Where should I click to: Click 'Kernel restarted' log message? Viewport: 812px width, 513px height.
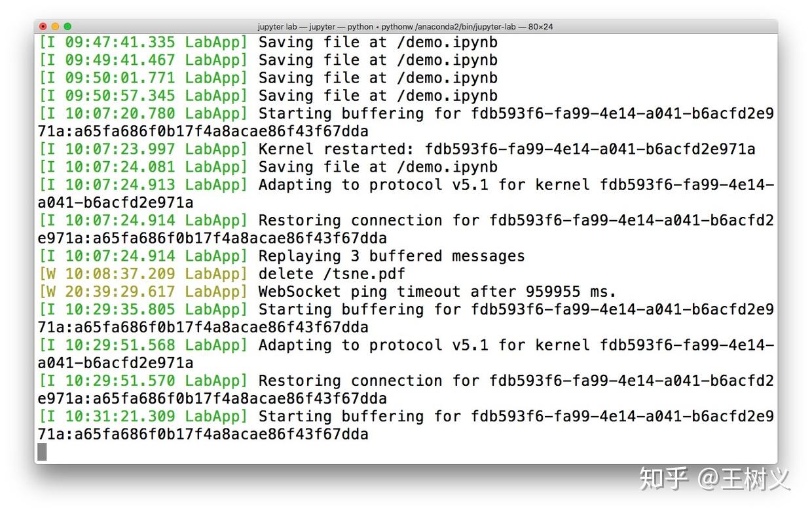point(507,149)
